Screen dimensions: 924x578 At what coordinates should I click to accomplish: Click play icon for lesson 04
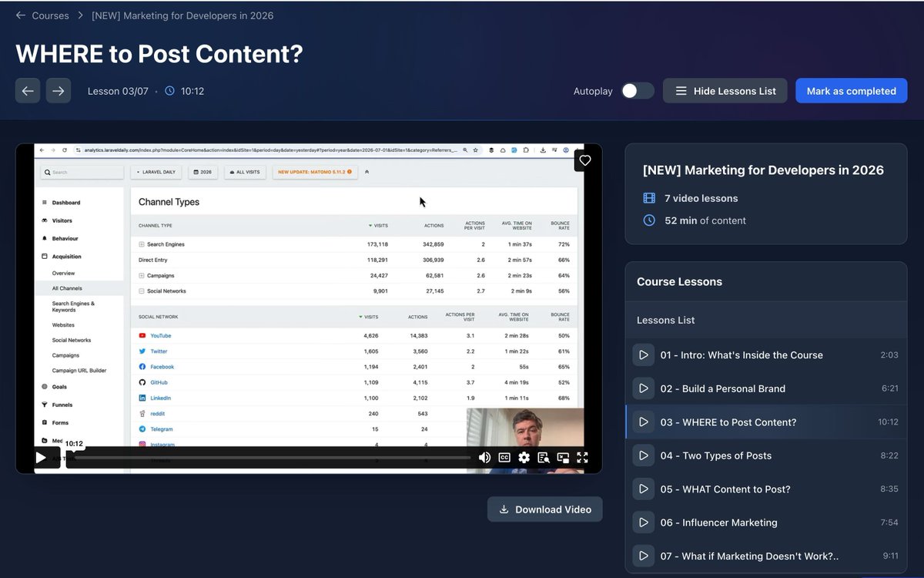pos(643,455)
